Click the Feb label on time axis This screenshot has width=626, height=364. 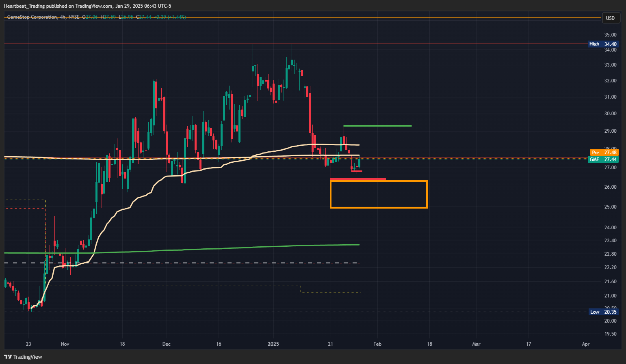[x=377, y=344]
